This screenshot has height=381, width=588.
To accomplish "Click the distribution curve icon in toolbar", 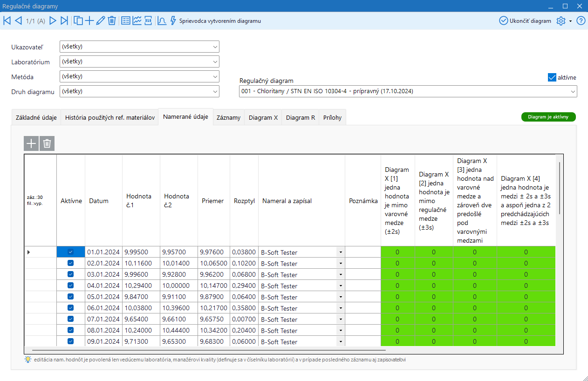I will 162,20.
